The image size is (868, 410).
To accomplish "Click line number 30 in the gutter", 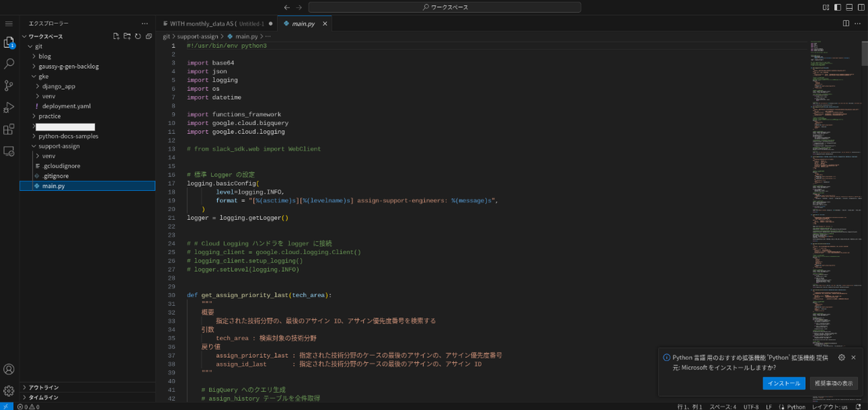I will [171, 295].
